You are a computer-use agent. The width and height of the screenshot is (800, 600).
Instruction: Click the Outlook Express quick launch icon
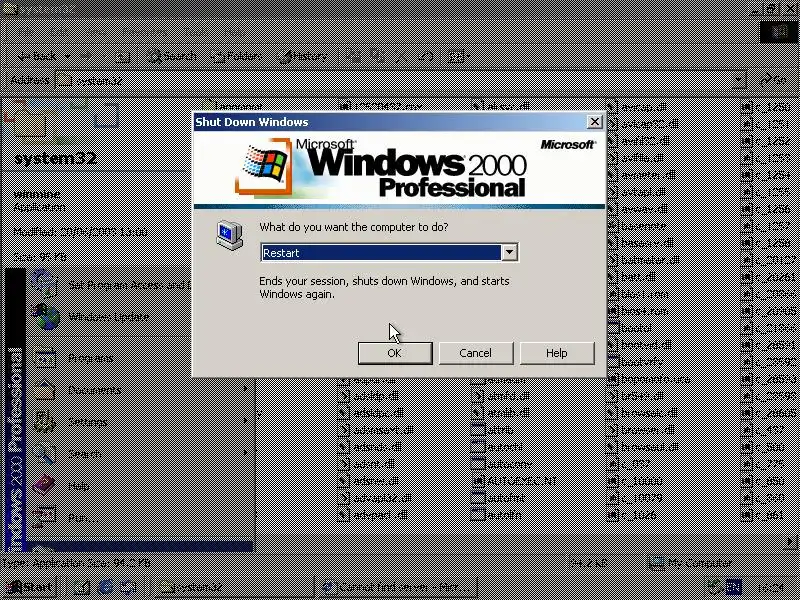[128, 587]
